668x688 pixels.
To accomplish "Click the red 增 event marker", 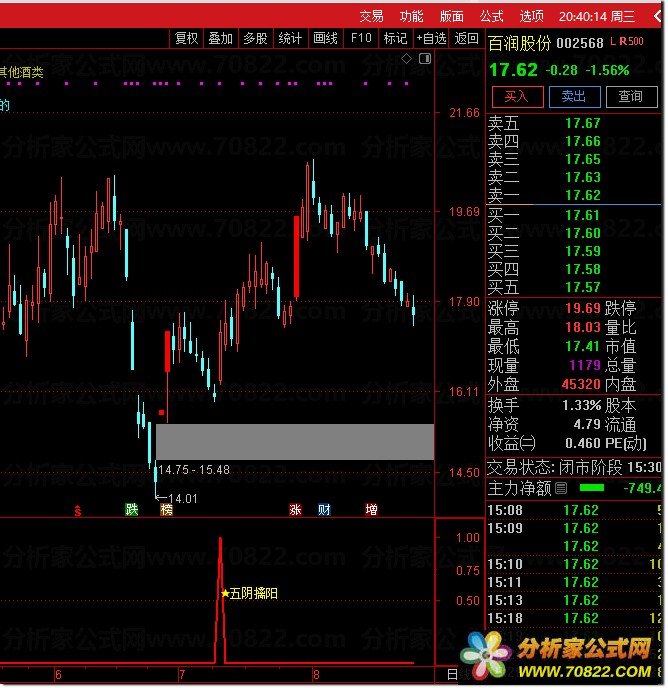I will (x=371, y=510).
